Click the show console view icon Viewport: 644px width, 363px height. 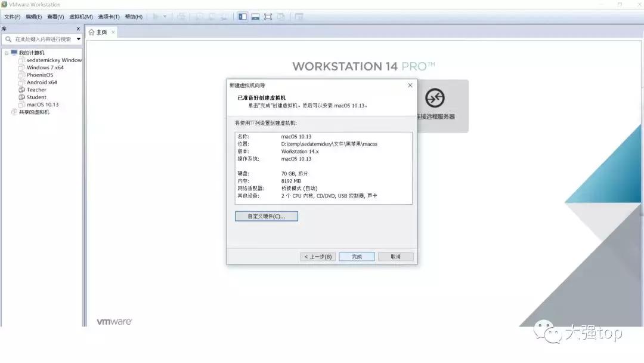[x=255, y=17]
